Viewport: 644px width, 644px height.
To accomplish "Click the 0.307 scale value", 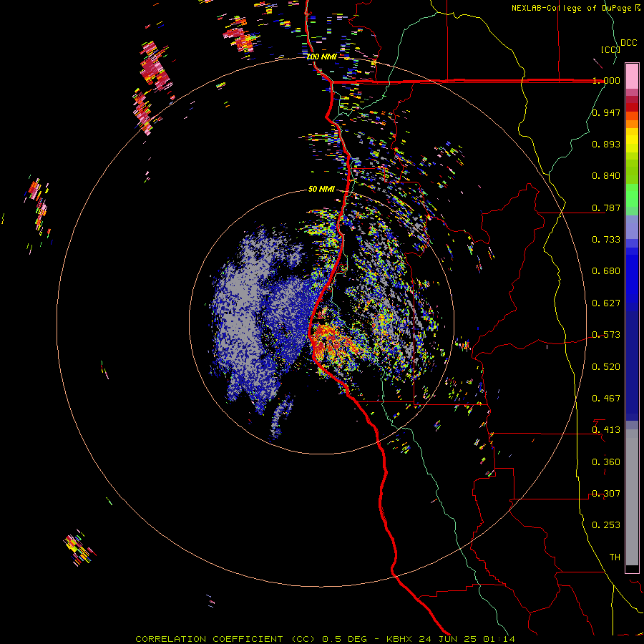I will tap(606, 494).
